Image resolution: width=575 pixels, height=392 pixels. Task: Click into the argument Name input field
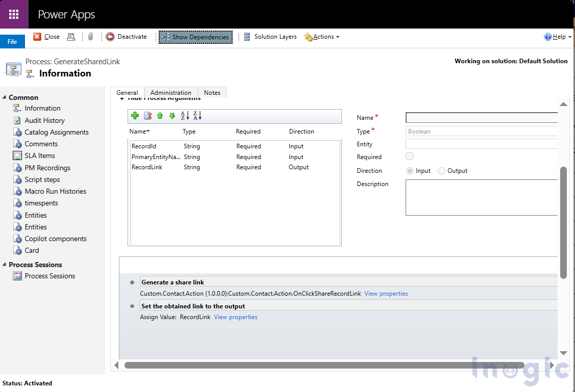[x=482, y=118]
